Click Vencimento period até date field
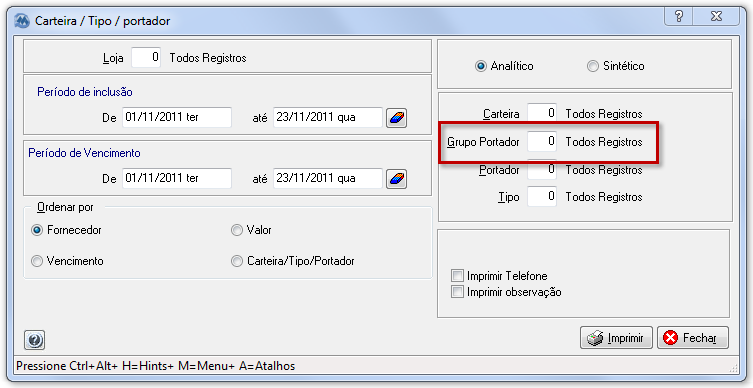The height and width of the screenshot is (388, 753). pos(328,178)
